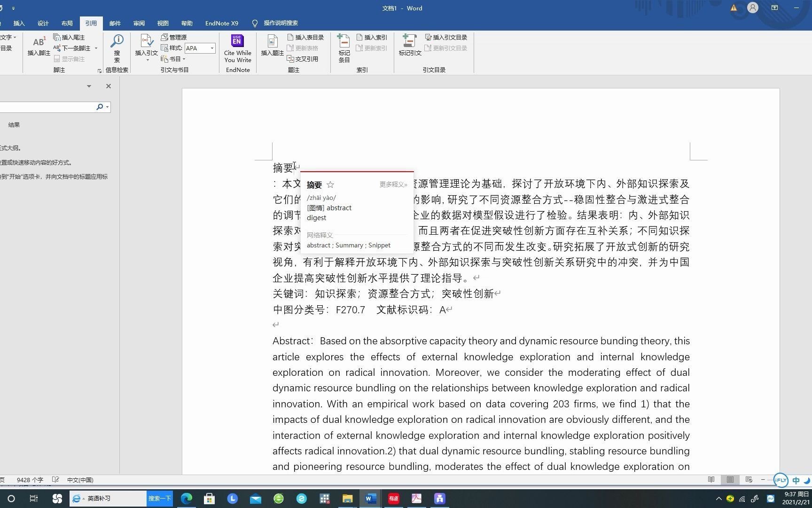Insert Table of Figures (插入表目录)

click(x=305, y=37)
